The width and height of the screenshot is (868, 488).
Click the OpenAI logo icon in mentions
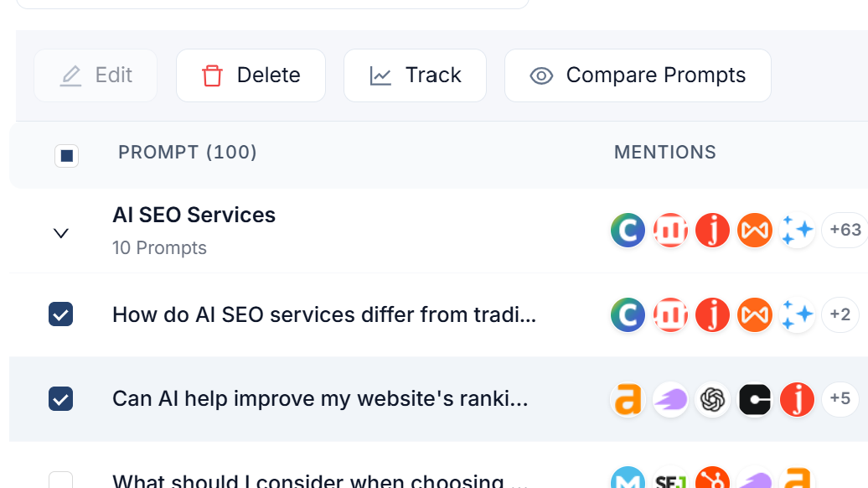coord(712,399)
